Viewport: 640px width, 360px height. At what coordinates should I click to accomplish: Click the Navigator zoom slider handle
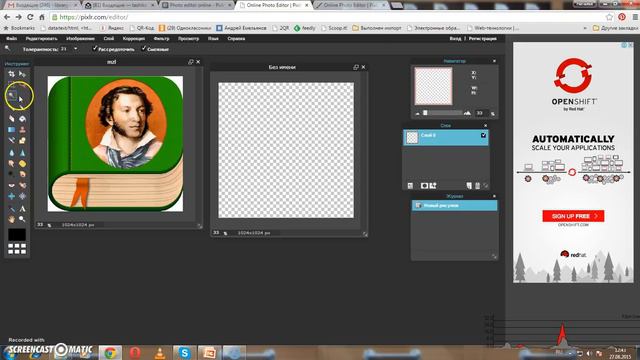(425, 113)
